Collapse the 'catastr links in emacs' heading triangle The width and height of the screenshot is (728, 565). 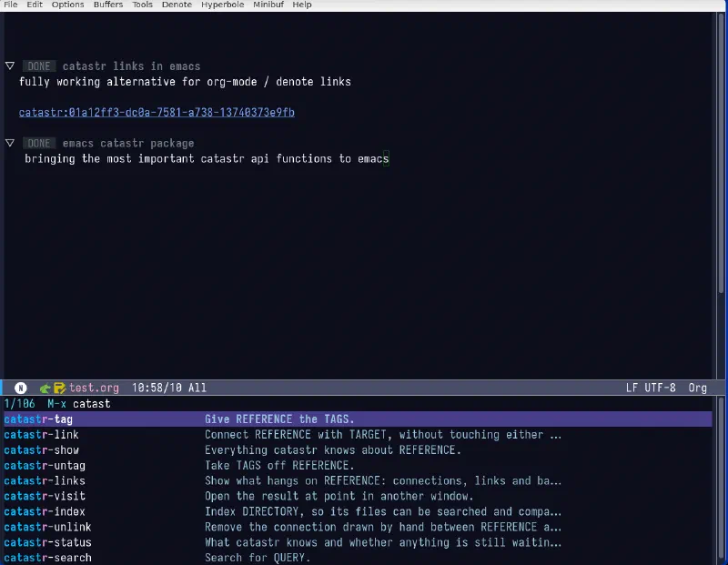pyautogui.click(x=10, y=66)
